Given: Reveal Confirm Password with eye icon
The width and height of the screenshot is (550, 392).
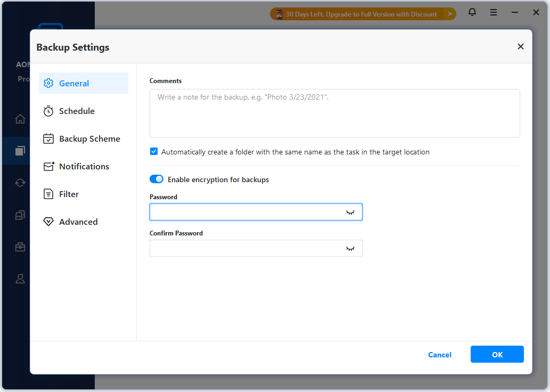Looking at the screenshot, I should point(350,249).
